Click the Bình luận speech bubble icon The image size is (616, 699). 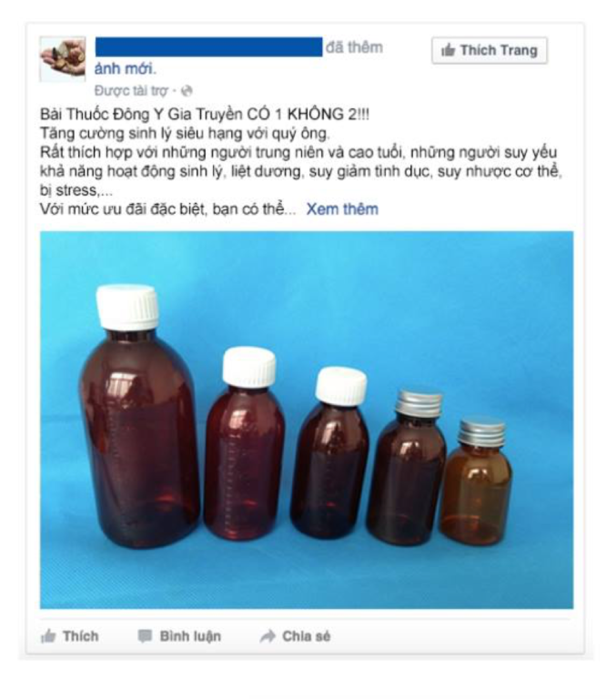(x=145, y=636)
